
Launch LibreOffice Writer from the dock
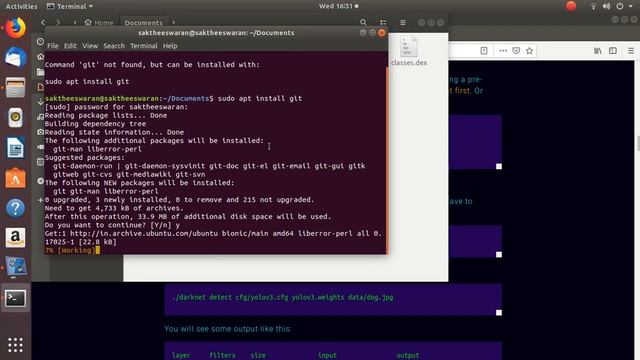pyautogui.click(x=15, y=148)
